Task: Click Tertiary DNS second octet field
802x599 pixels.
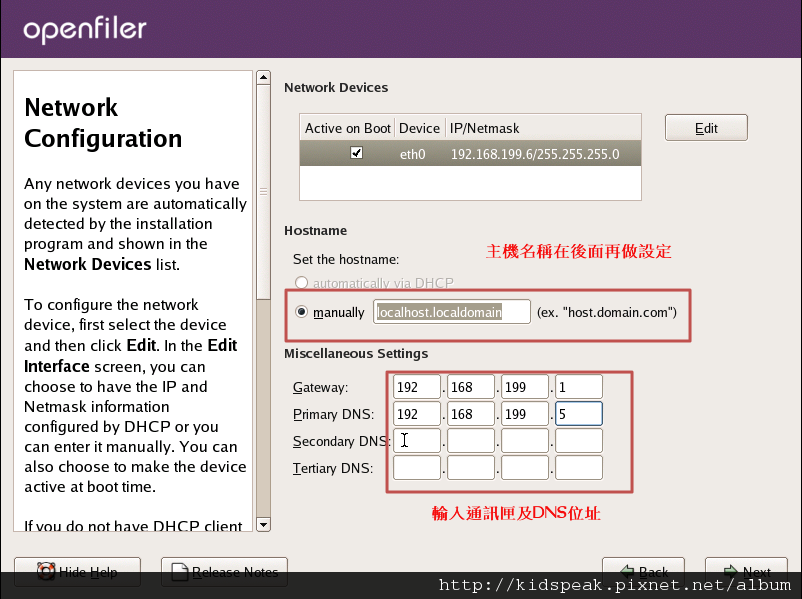Action: (471, 468)
